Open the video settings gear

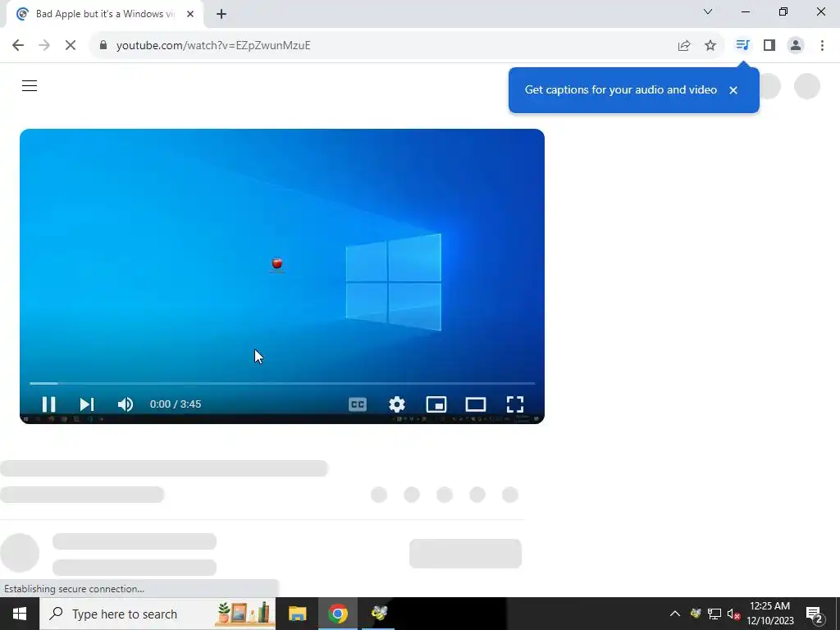click(397, 404)
